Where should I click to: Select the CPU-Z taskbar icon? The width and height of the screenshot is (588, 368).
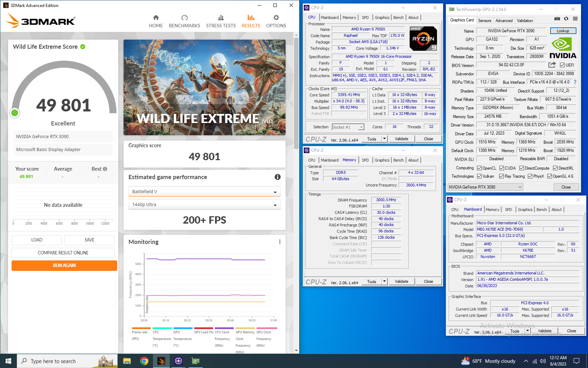point(178,361)
